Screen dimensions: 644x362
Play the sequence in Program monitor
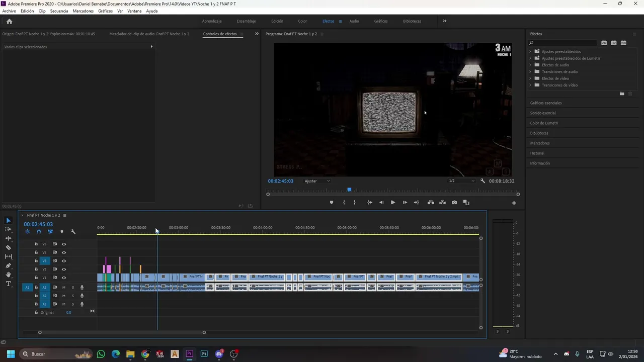click(393, 203)
